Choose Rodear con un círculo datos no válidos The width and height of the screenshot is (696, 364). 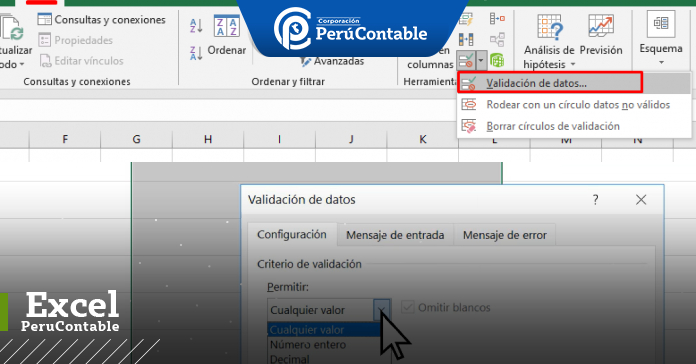pos(573,105)
